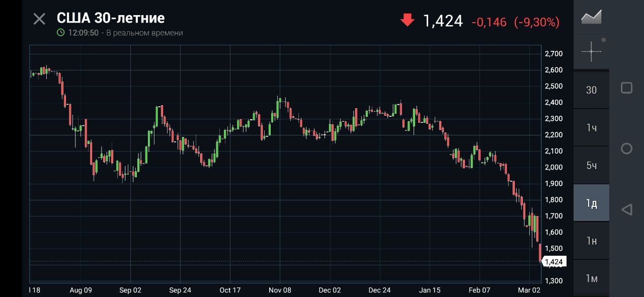Click the Nov 08 date label
The image size is (644, 297).
click(280, 290)
